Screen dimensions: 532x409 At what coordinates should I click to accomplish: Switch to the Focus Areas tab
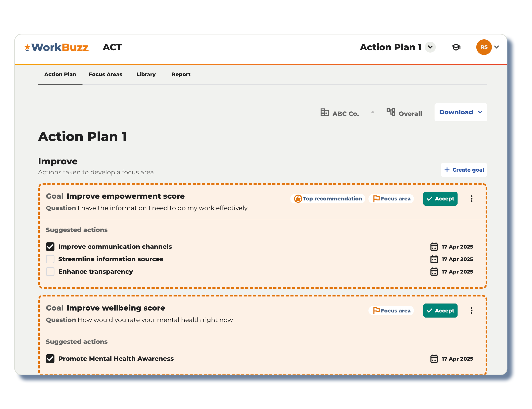point(105,74)
